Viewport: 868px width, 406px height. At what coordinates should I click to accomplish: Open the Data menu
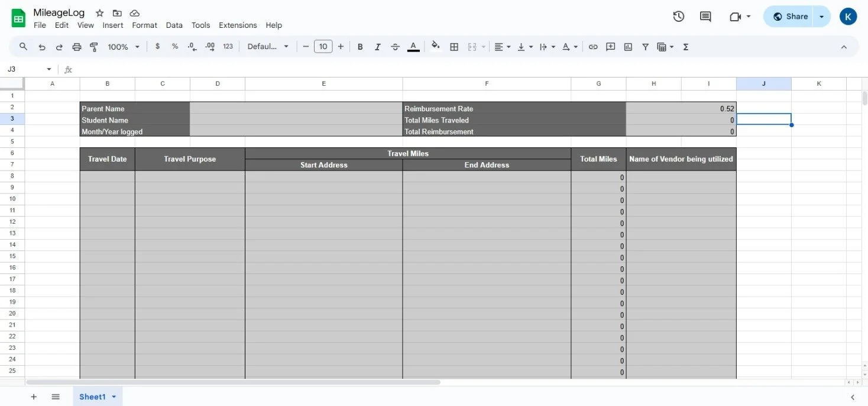tap(174, 25)
